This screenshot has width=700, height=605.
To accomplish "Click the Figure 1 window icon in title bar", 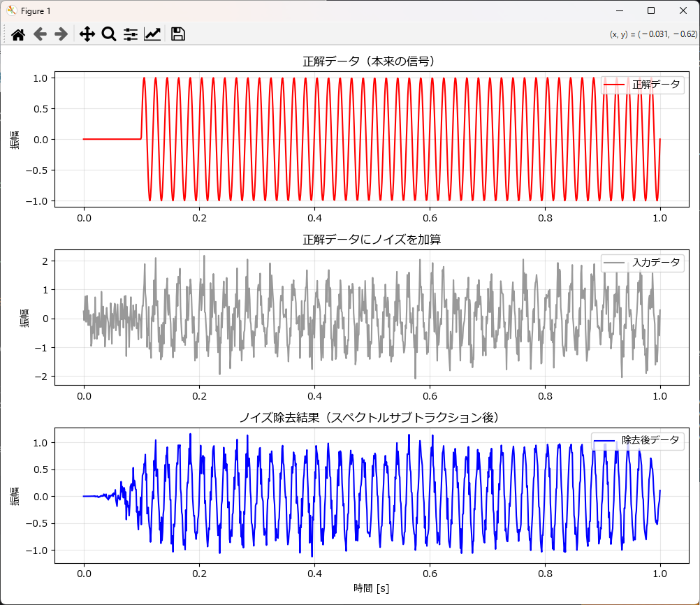I will pyautogui.click(x=11, y=10).
